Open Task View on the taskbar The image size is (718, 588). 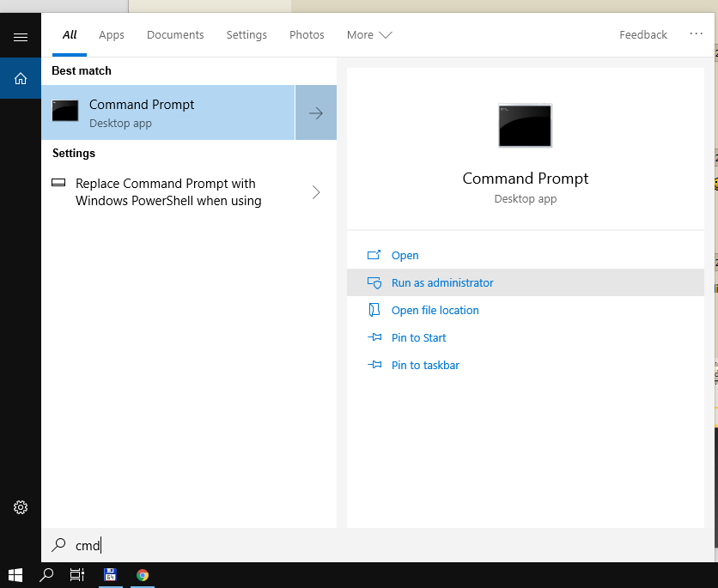[77, 575]
